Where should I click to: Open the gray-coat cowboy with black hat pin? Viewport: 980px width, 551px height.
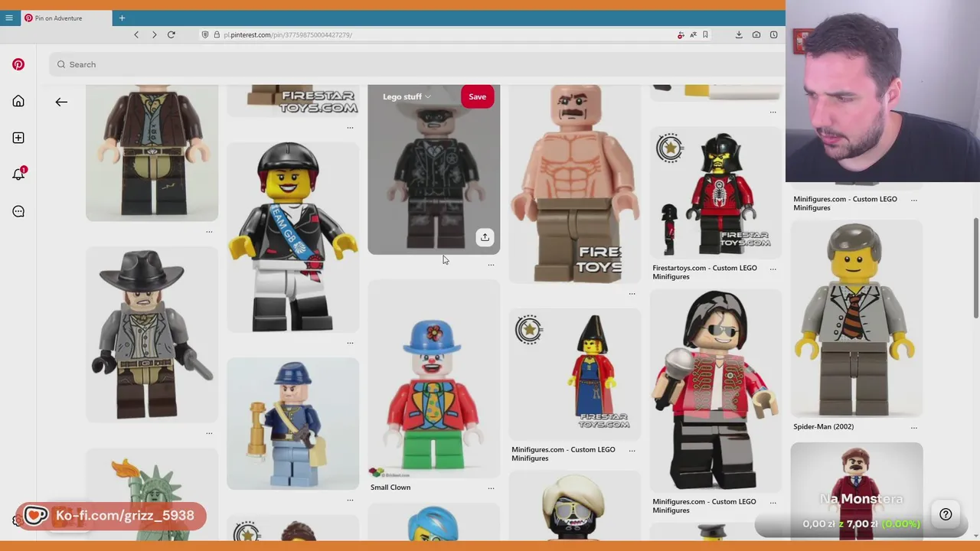[152, 334]
